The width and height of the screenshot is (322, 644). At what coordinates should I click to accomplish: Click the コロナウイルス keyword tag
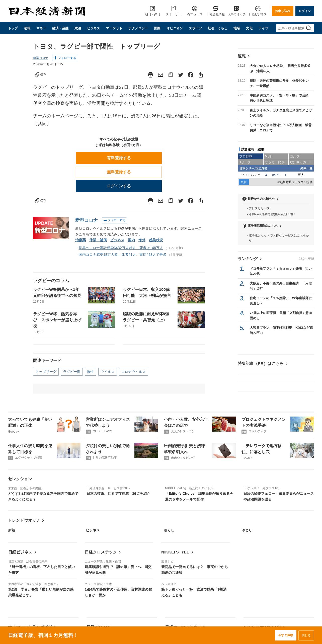(x=133, y=372)
